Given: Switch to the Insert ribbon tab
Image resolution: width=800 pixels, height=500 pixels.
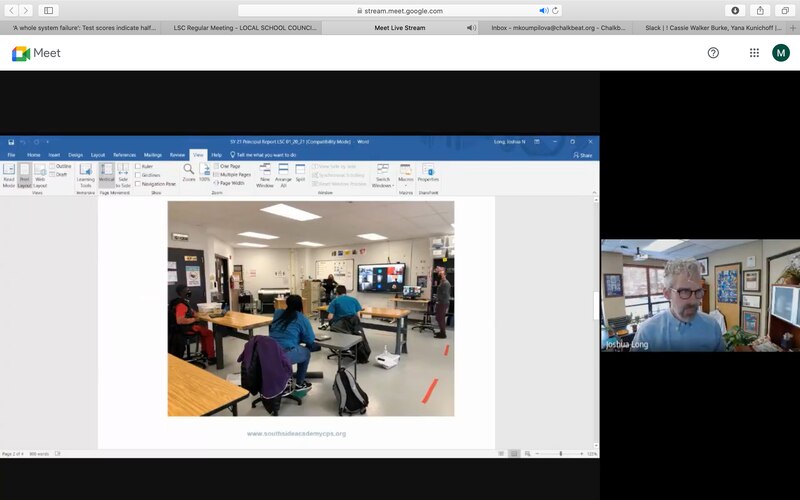Looking at the screenshot, I should pyautogui.click(x=54, y=155).
